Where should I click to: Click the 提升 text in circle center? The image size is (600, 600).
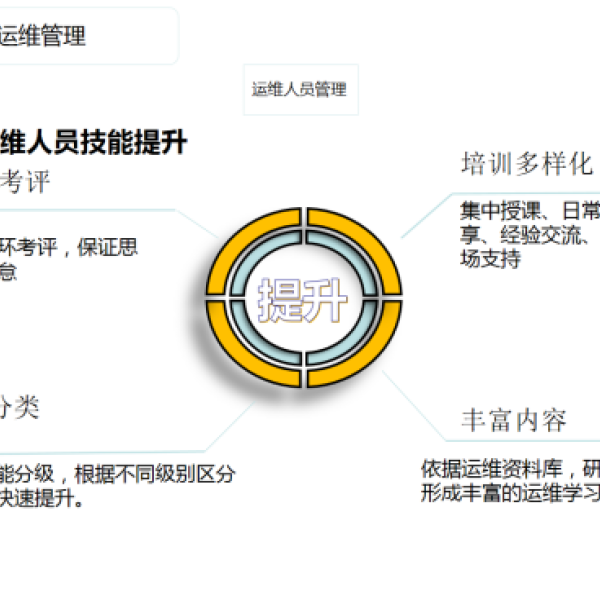[x=302, y=300]
